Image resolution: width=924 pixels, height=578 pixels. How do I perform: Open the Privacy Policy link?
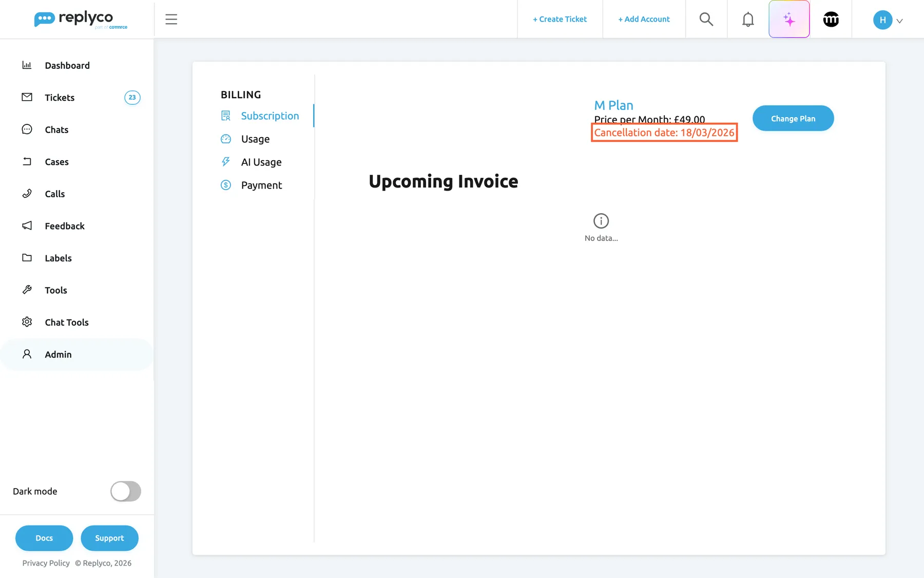click(x=46, y=563)
